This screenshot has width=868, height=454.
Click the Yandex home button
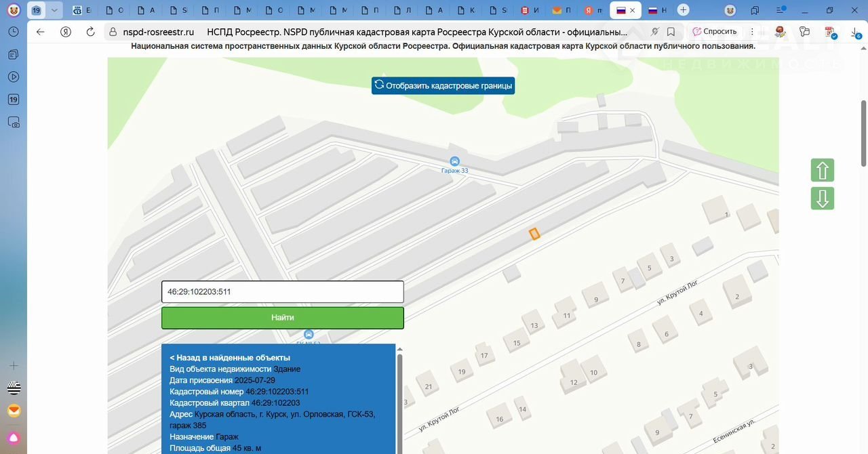(x=66, y=32)
